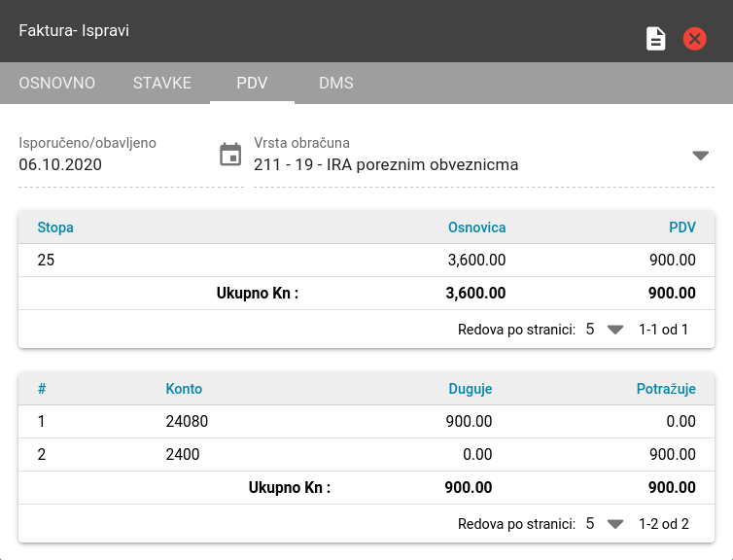Switch to the STAVKE tab
The image size is (733, 560).
pyautogui.click(x=162, y=83)
